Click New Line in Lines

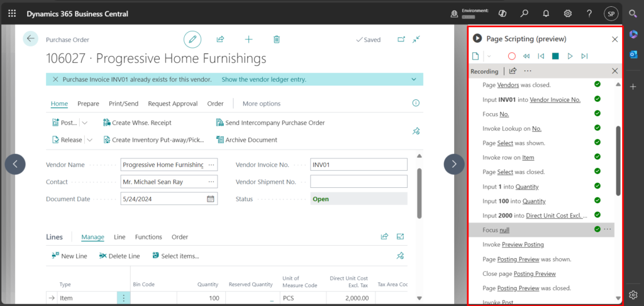pos(69,256)
